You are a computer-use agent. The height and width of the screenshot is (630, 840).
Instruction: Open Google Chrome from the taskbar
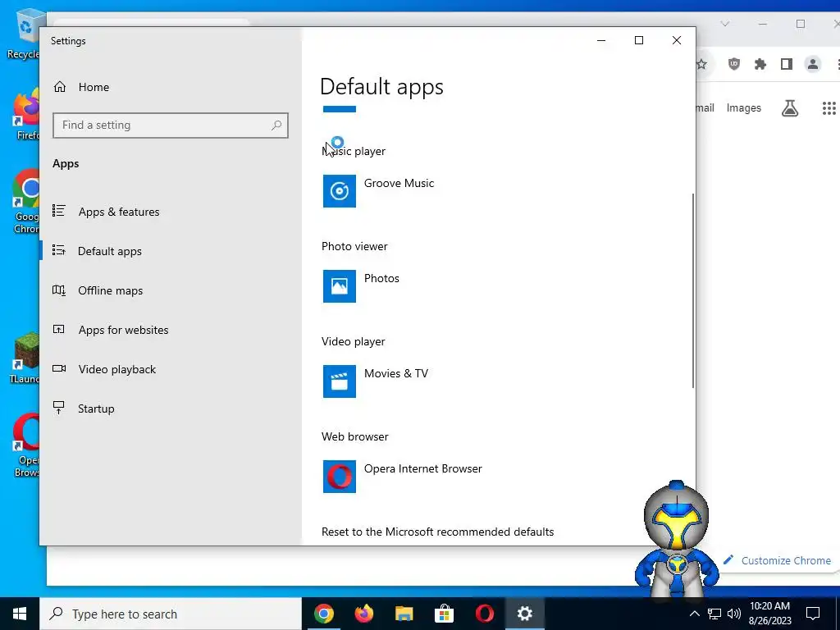click(x=324, y=614)
